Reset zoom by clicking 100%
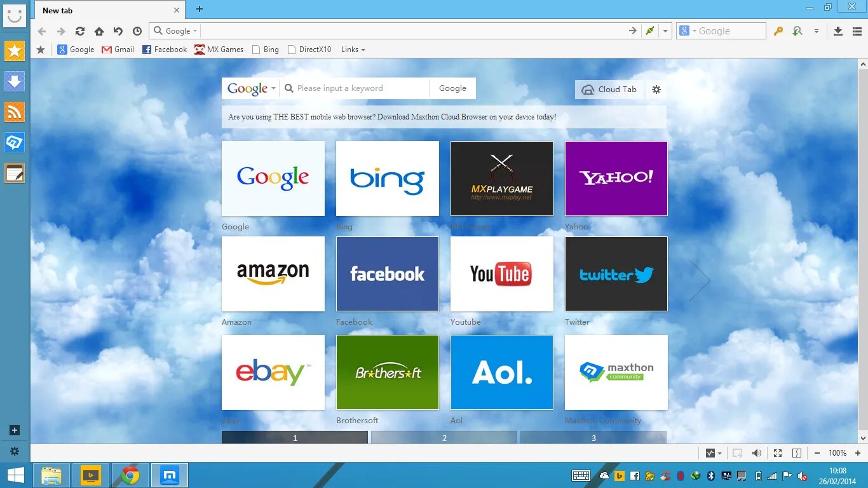868x488 pixels. coord(837,453)
